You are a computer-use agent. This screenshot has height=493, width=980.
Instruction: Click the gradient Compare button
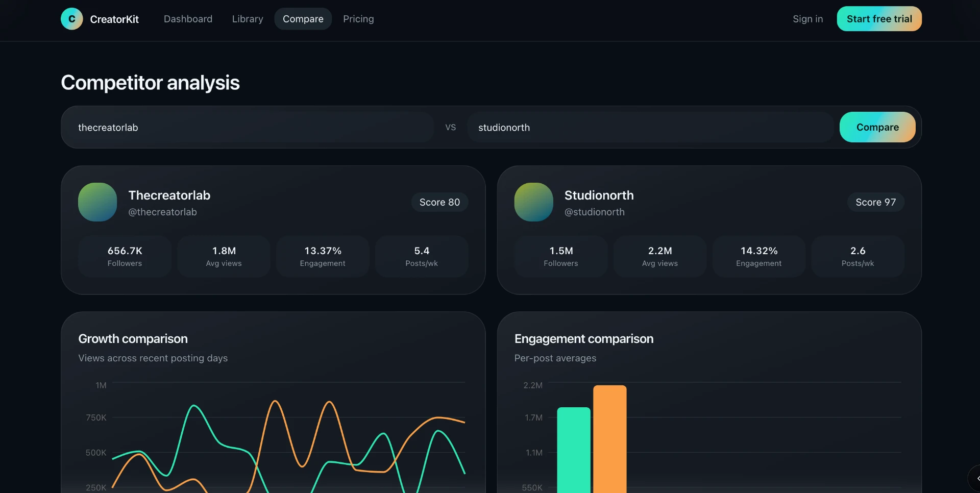tap(877, 127)
